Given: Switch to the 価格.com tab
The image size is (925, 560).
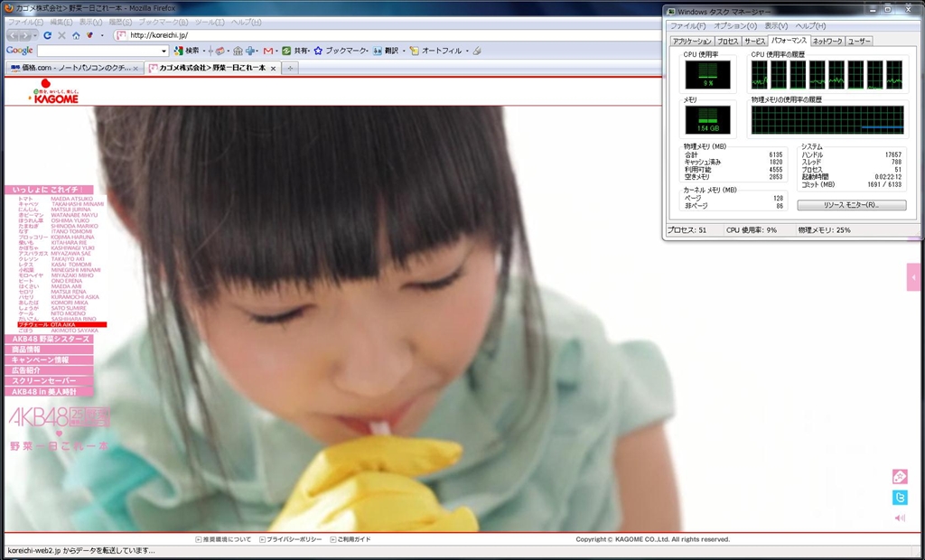Looking at the screenshot, I should click(x=74, y=69).
